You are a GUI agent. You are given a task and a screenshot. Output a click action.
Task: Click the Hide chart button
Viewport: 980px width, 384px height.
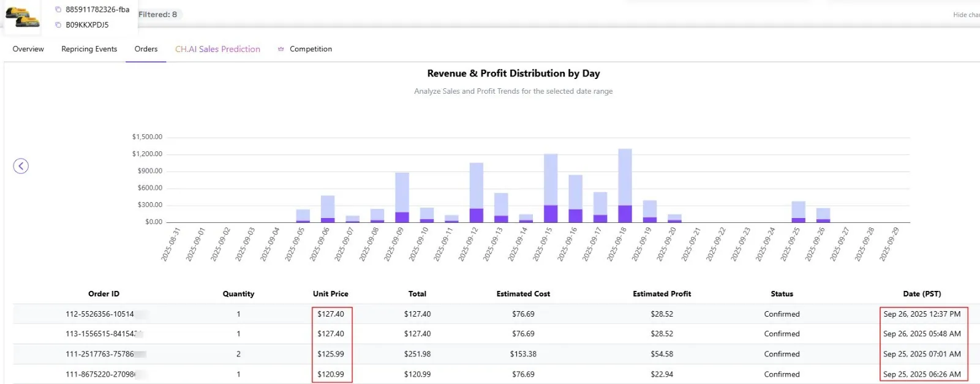point(966,15)
